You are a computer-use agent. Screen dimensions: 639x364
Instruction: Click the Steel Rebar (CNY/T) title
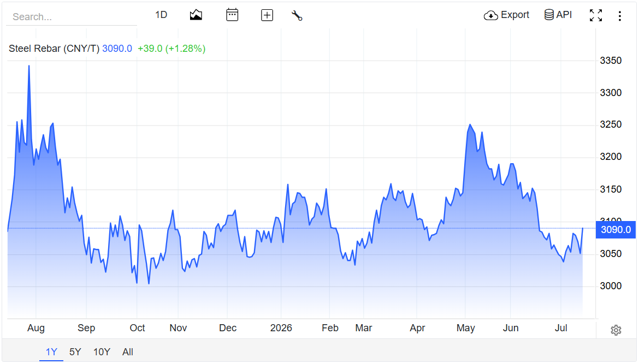(x=54, y=49)
